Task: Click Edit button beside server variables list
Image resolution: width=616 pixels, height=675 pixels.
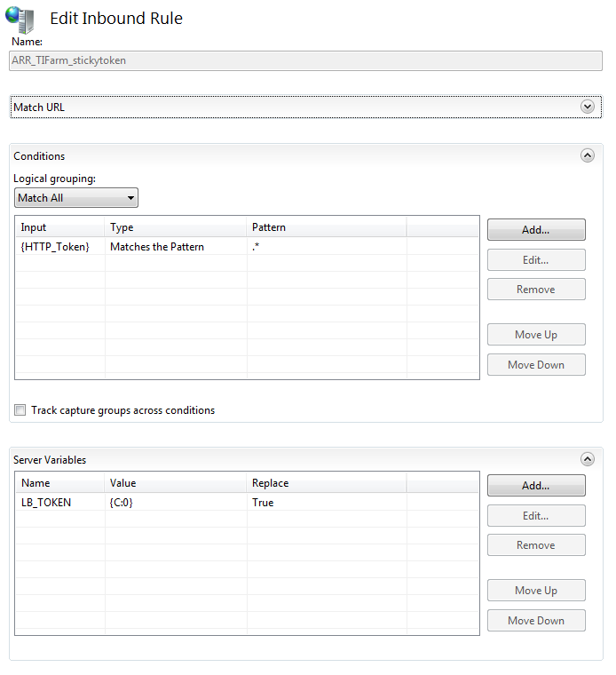Action: click(536, 516)
